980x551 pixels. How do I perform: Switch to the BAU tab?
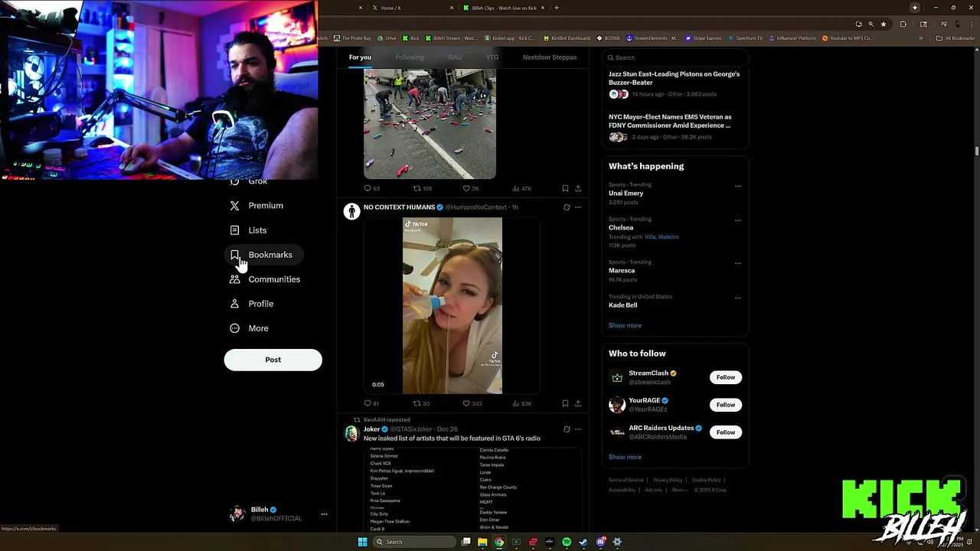pyautogui.click(x=455, y=57)
